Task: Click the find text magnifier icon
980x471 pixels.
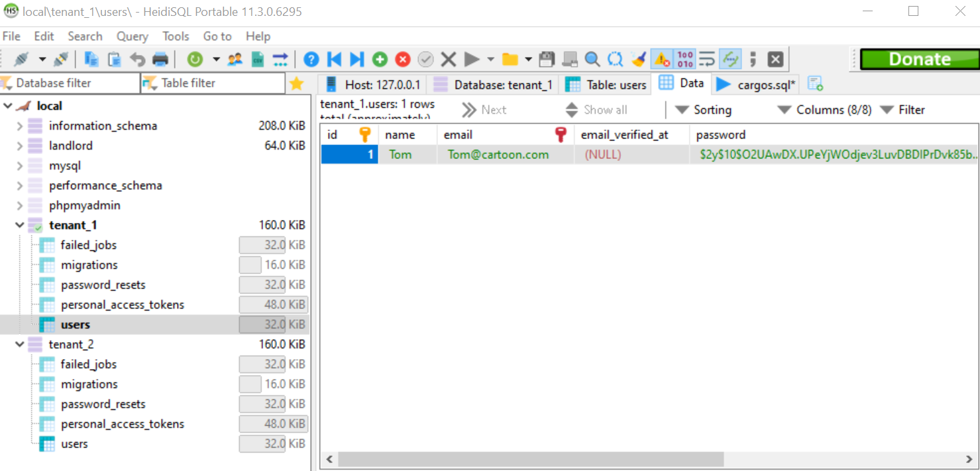Action: point(592,60)
